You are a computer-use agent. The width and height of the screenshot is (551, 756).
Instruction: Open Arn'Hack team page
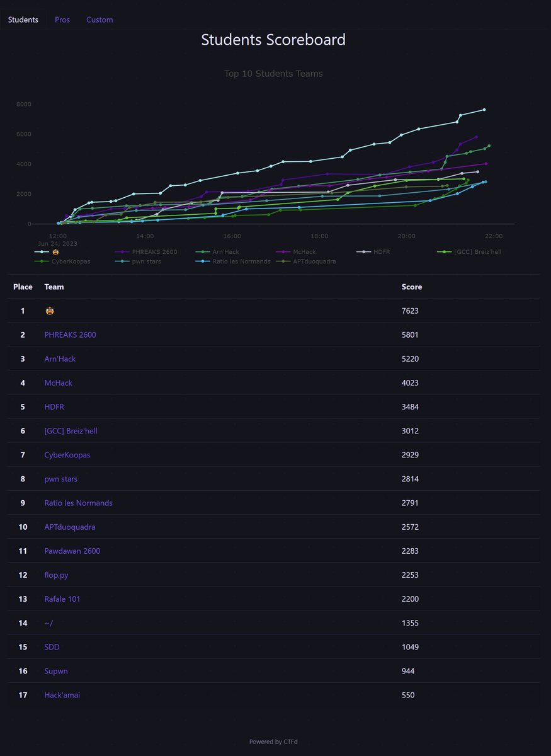point(60,358)
